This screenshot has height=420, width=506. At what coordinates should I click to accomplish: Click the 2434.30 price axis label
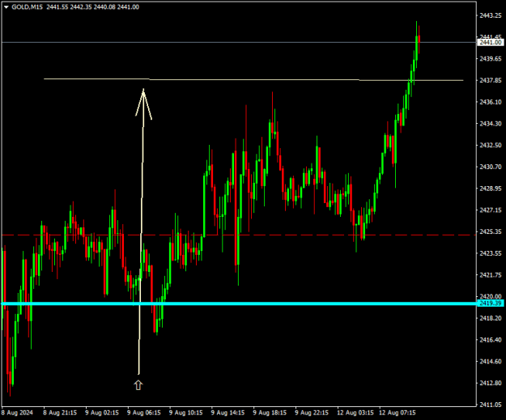coord(491,124)
